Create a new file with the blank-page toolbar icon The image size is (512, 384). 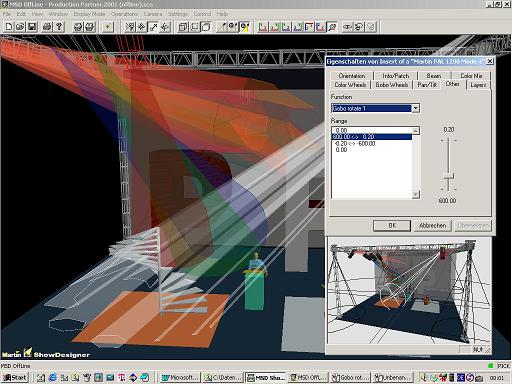[x=9, y=27]
